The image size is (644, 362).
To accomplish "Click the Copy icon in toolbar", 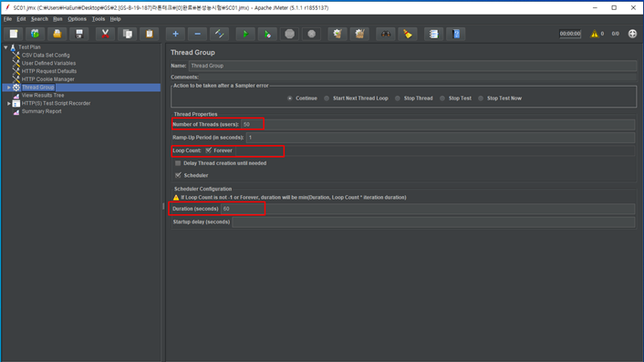I will [128, 34].
